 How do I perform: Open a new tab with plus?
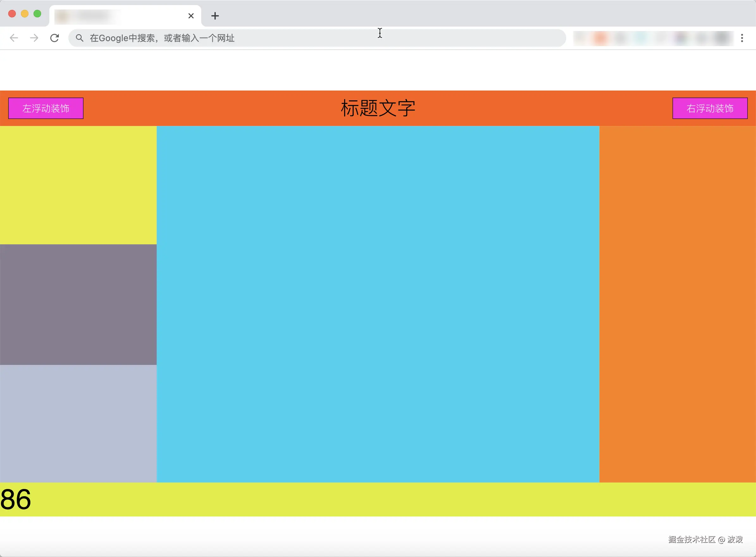point(215,16)
